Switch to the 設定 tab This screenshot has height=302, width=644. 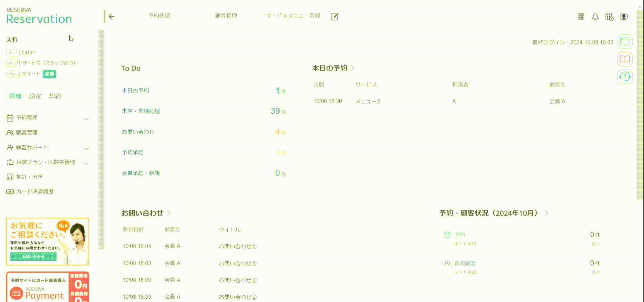pyautogui.click(x=34, y=96)
